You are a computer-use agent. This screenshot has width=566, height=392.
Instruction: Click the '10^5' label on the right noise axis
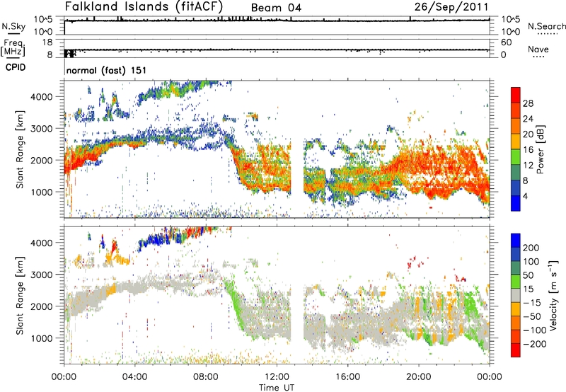[x=512, y=20]
